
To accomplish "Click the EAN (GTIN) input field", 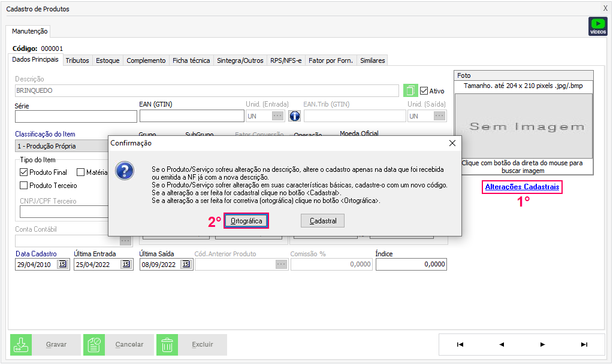I will [x=190, y=116].
